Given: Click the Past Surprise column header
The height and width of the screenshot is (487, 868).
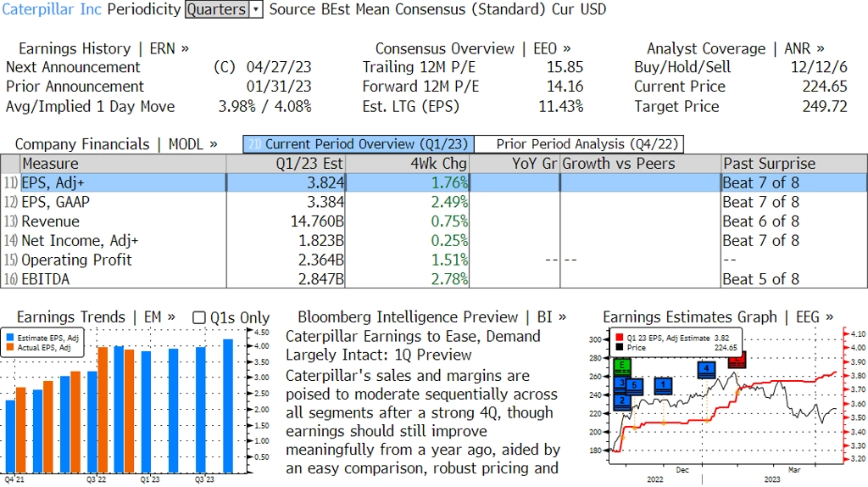Looking at the screenshot, I should click(793, 164).
